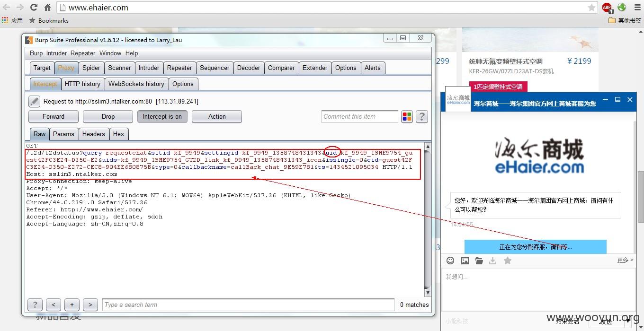Click the question mark help icon beside comment field
Viewport: 644px width, 331px height.
point(422,117)
